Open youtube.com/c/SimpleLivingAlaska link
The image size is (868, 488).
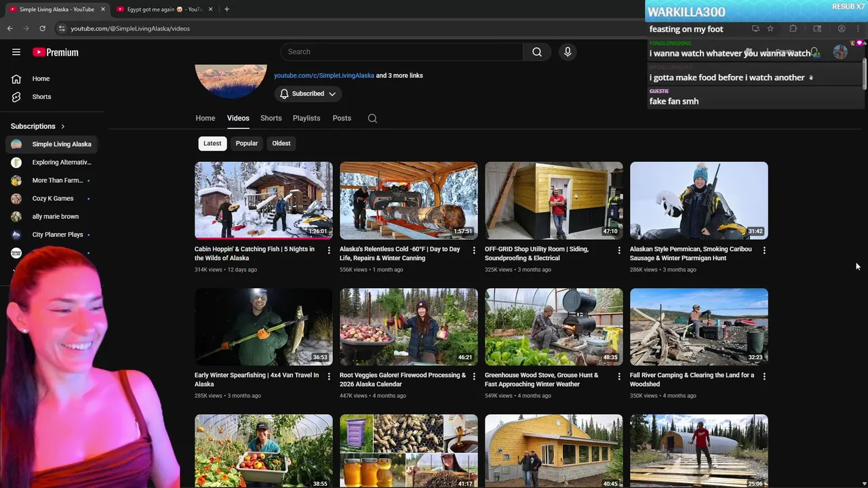[x=324, y=76]
